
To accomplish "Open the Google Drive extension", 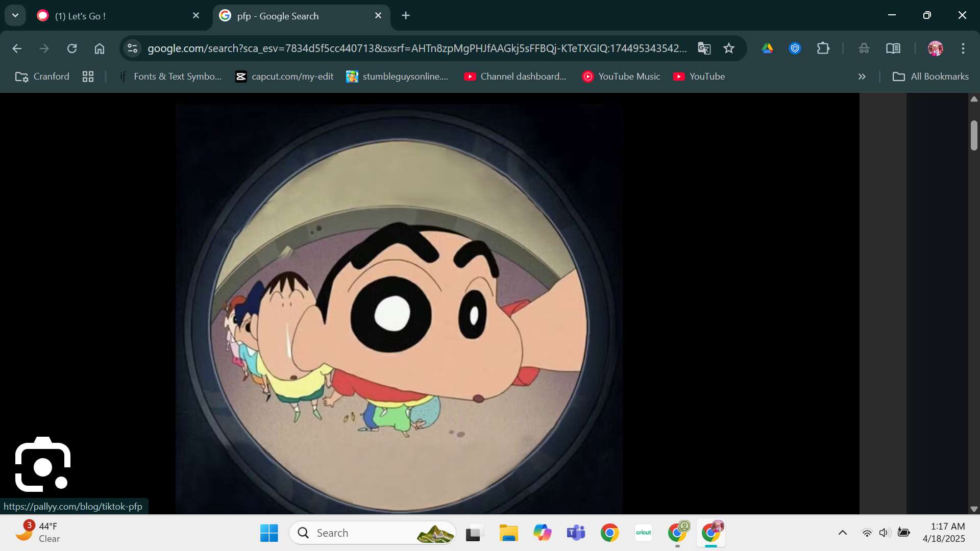I will click(x=767, y=48).
